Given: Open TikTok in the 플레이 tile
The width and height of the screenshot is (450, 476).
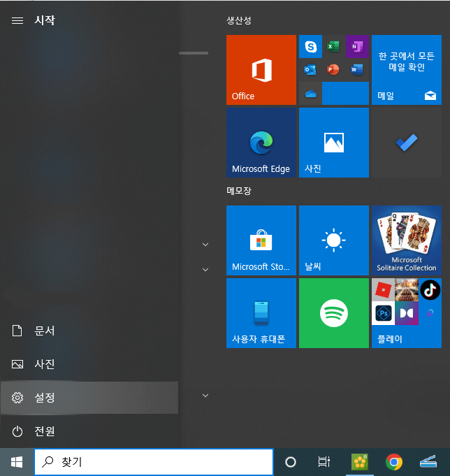Looking at the screenshot, I should click(430, 290).
